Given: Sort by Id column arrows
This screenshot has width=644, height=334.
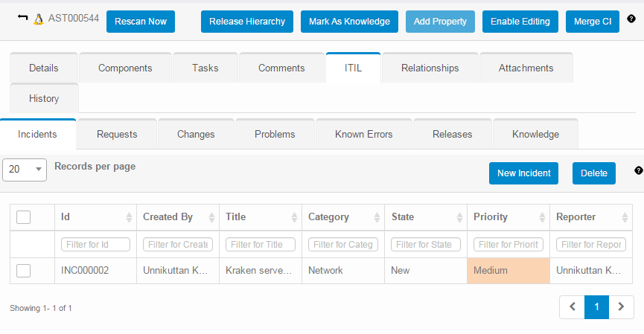Looking at the screenshot, I should coord(127,217).
